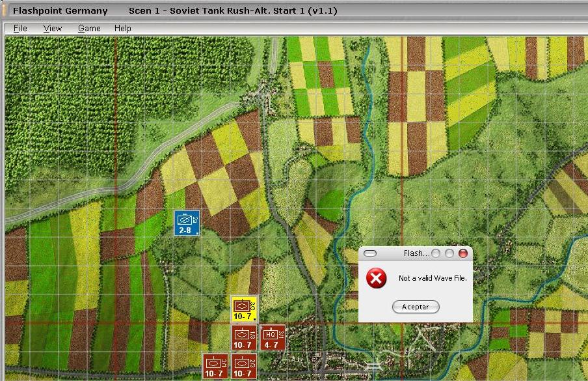Viewport: 588px width, 381px height.
Task: Select the red HQ 4-7 unit counter
Action: [x=273, y=337]
